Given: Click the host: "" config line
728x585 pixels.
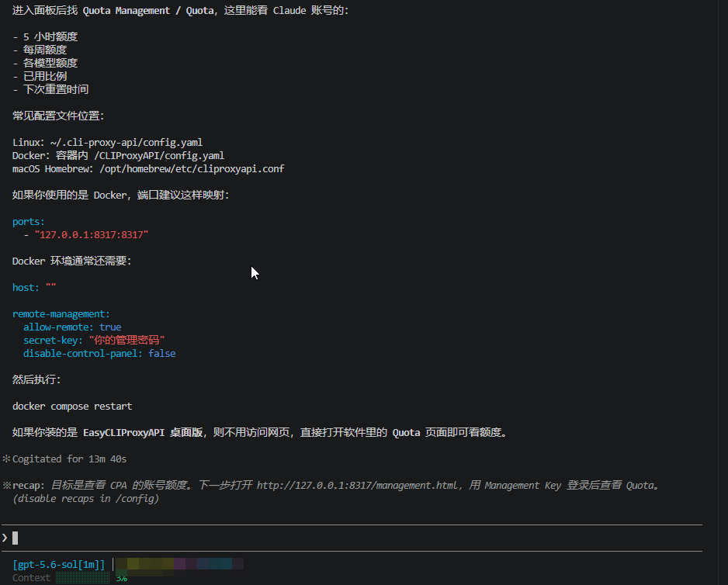Looking at the screenshot, I should click(x=34, y=288).
